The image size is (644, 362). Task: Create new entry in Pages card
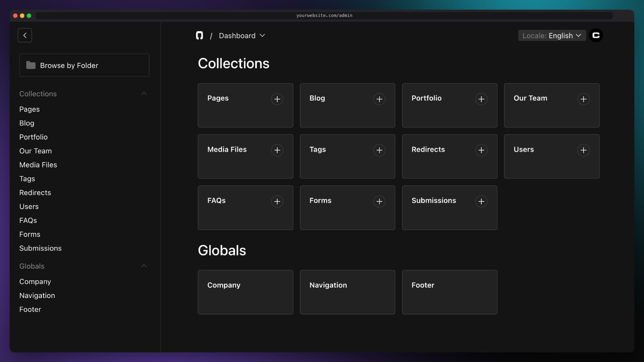pyautogui.click(x=277, y=99)
